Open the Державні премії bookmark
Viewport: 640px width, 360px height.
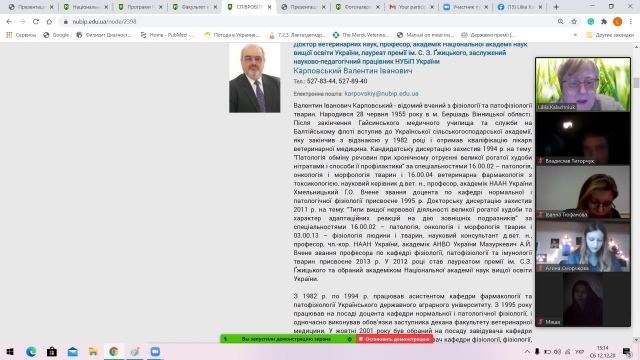point(488,35)
